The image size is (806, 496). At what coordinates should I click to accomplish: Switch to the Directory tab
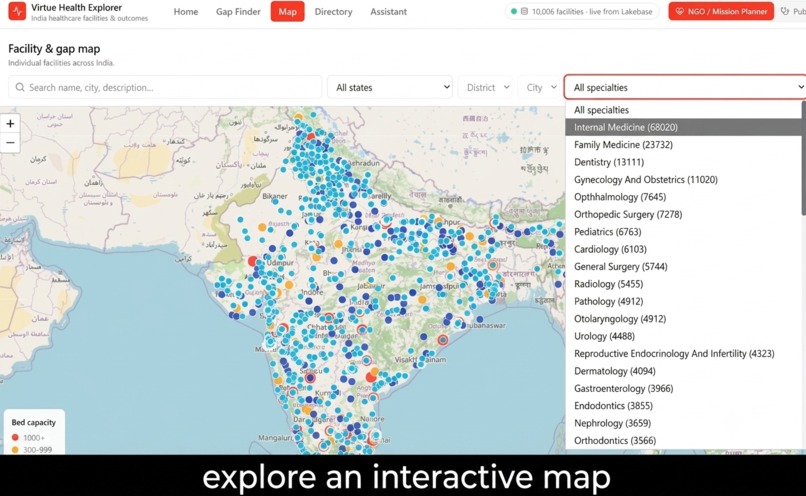point(333,11)
